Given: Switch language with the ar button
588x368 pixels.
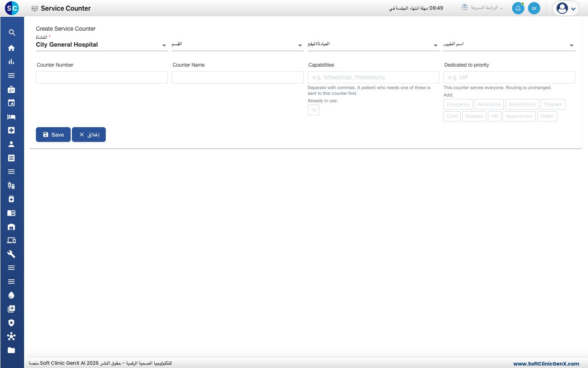Looking at the screenshot, I should tap(534, 8).
